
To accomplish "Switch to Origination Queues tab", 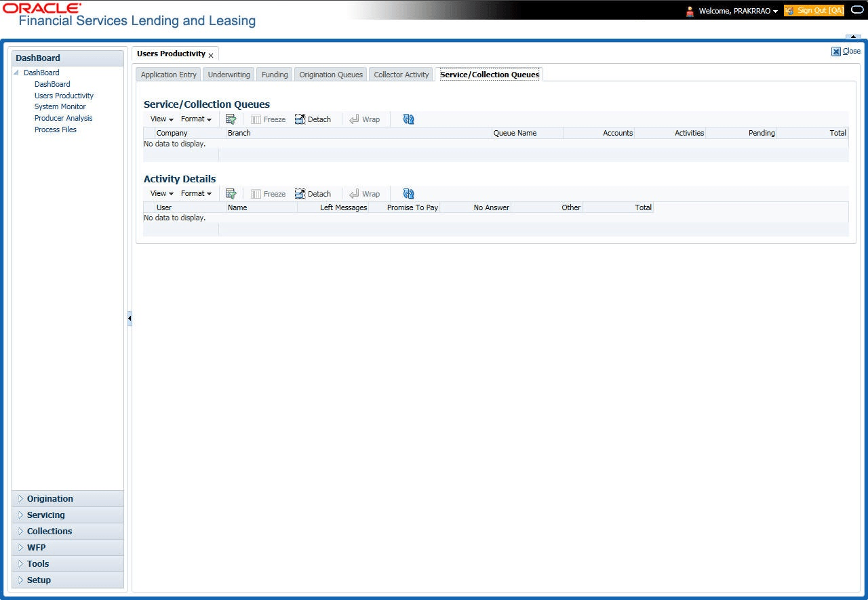I will pyautogui.click(x=331, y=75).
